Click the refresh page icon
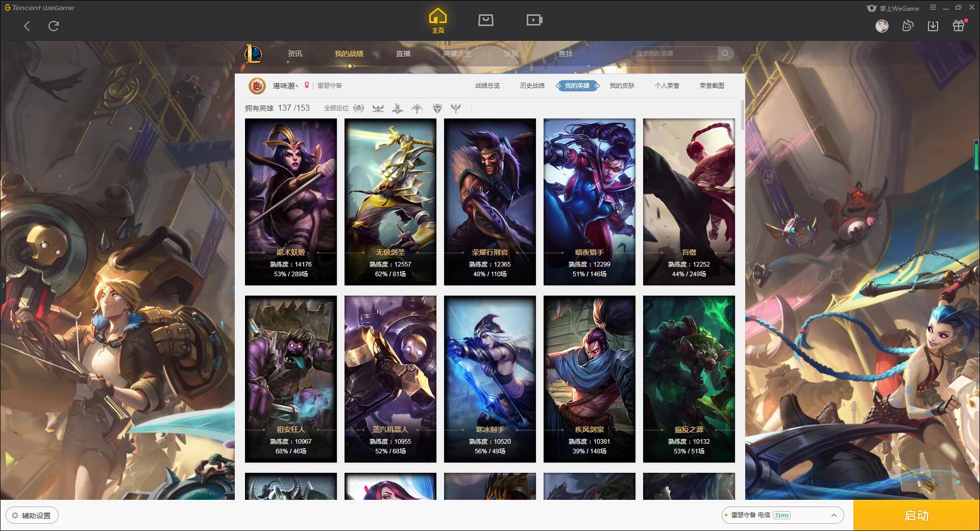 [54, 26]
